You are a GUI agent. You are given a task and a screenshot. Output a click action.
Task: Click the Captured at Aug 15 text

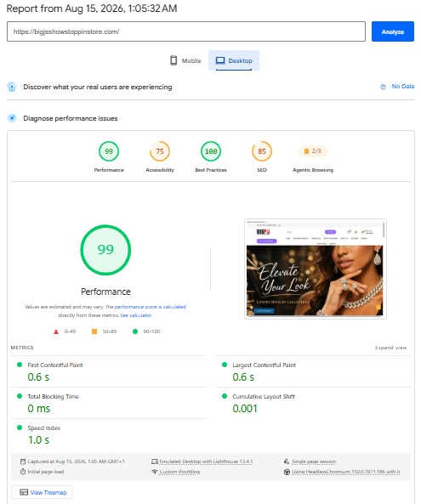[77, 462]
